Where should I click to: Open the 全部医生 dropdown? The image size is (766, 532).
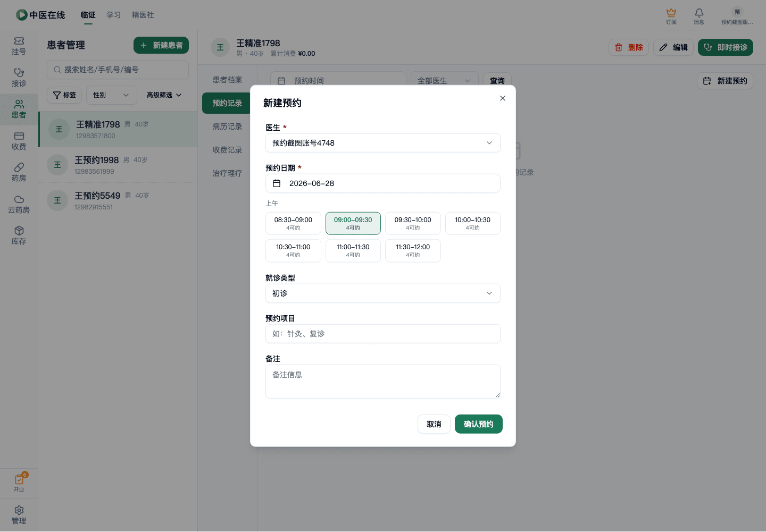click(444, 81)
